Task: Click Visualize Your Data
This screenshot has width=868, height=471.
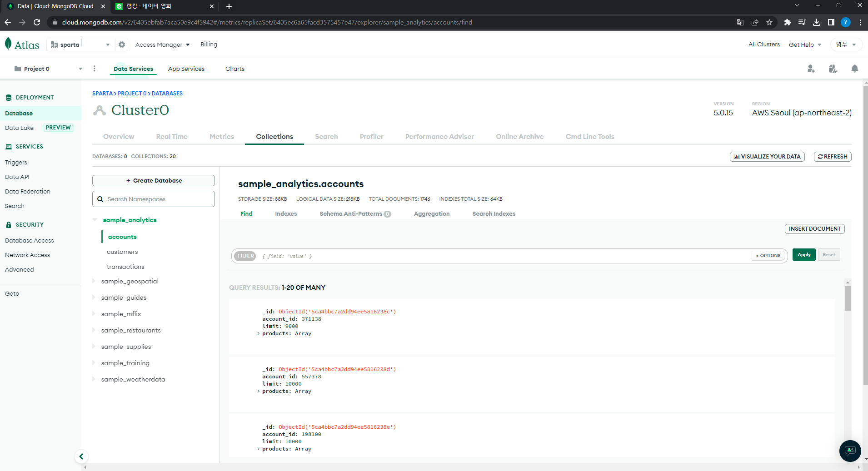Action: [767, 157]
